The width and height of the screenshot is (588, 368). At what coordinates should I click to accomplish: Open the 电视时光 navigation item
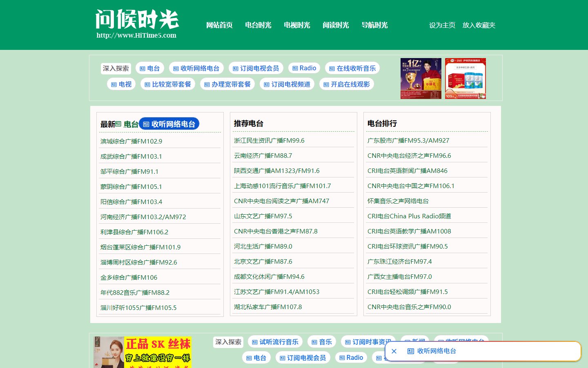click(x=297, y=25)
